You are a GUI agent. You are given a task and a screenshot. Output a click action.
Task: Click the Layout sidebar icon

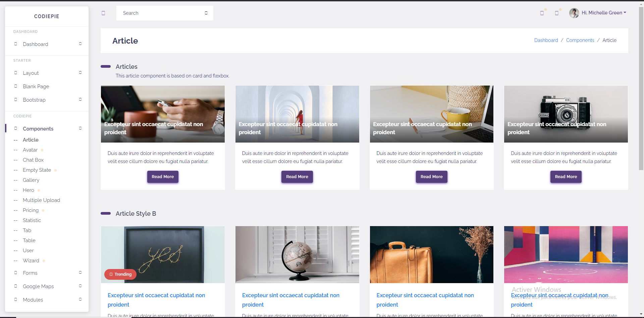[15, 73]
